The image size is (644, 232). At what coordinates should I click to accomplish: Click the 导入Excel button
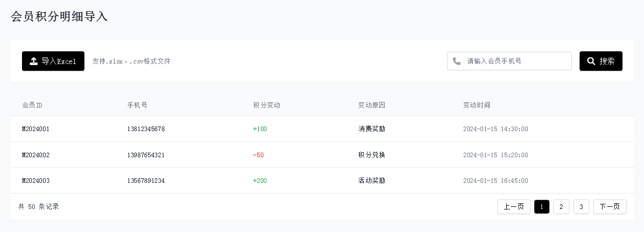53,61
